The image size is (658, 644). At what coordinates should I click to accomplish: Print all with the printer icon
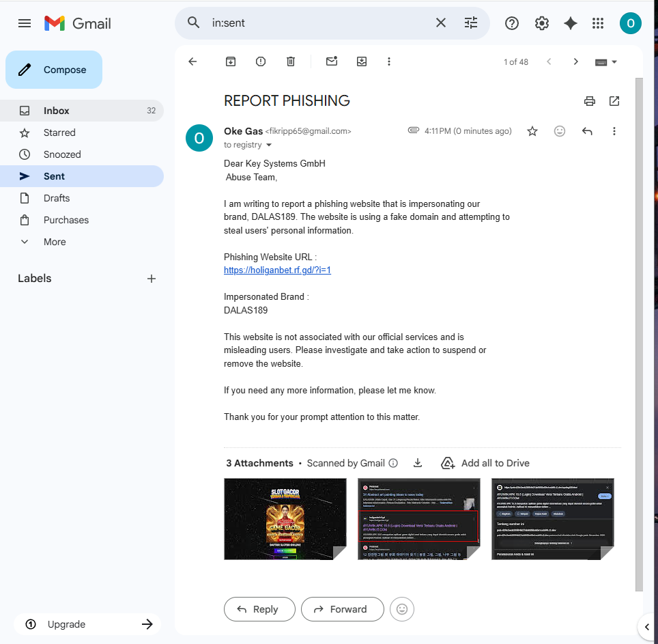pos(590,101)
